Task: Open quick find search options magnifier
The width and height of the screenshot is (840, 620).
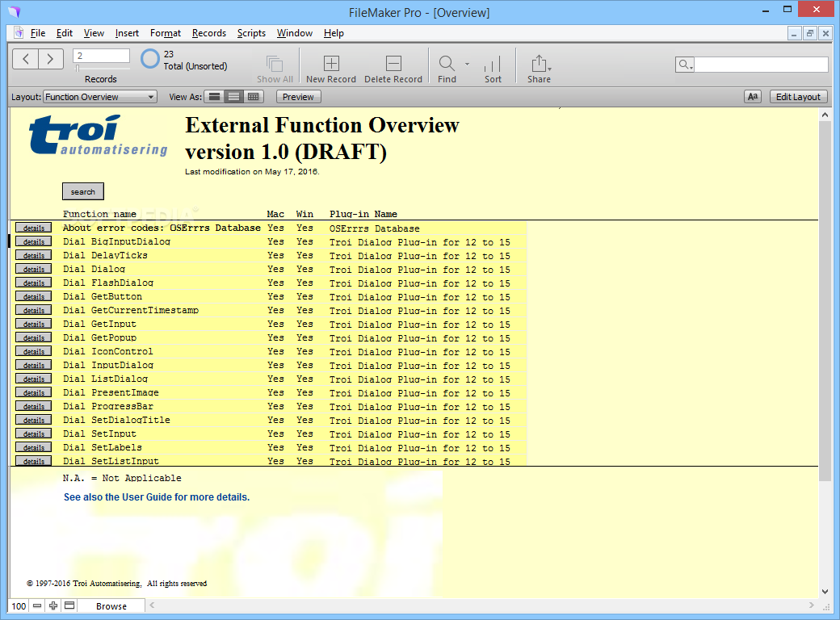Action: (x=685, y=65)
